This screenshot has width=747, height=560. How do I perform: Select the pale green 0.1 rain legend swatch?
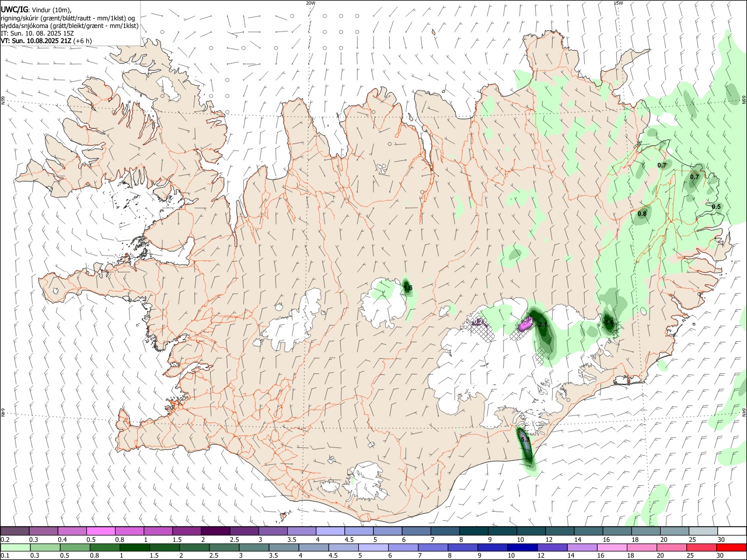15,548
